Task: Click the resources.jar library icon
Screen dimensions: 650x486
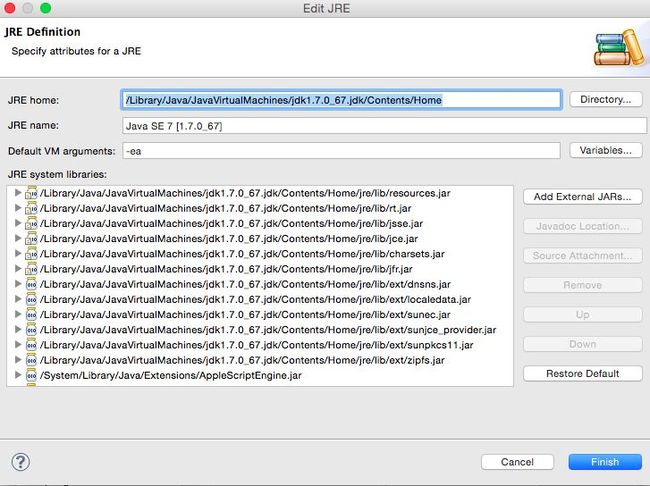Action: tap(31, 193)
